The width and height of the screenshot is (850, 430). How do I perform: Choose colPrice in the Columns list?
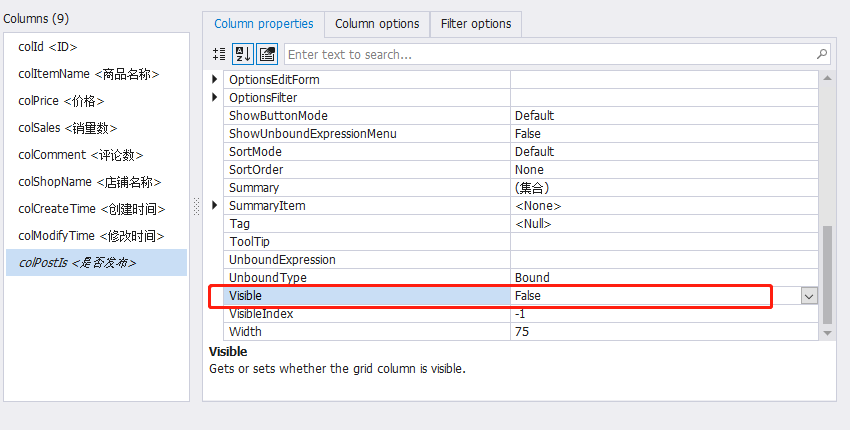pos(61,101)
